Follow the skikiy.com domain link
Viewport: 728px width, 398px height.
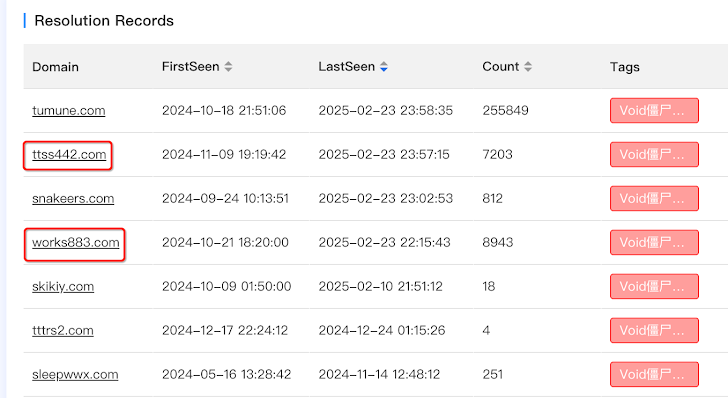click(63, 287)
